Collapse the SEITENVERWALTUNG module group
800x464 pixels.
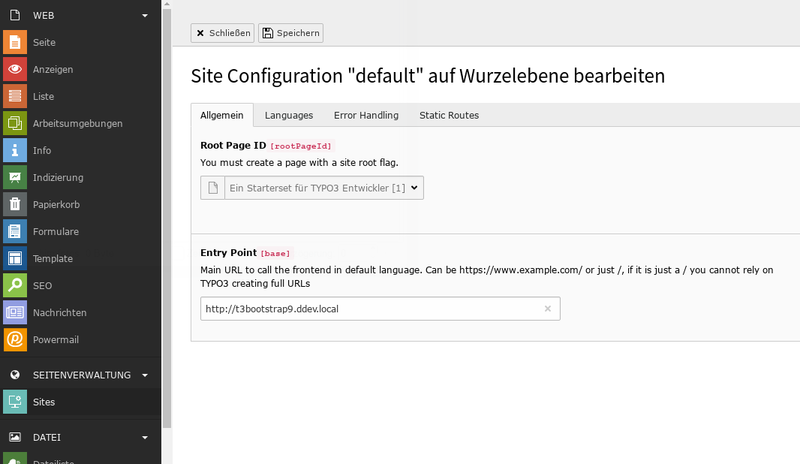point(145,376)
